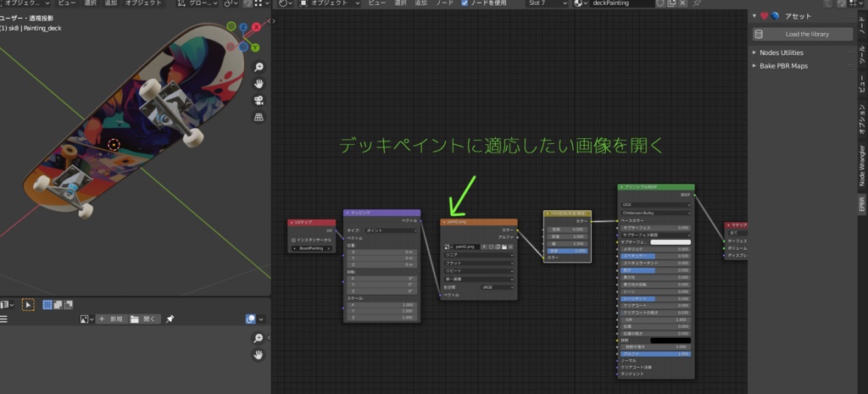
Task: Click the viewport zoom magnifier icon
Action: [x=259, y=67]
